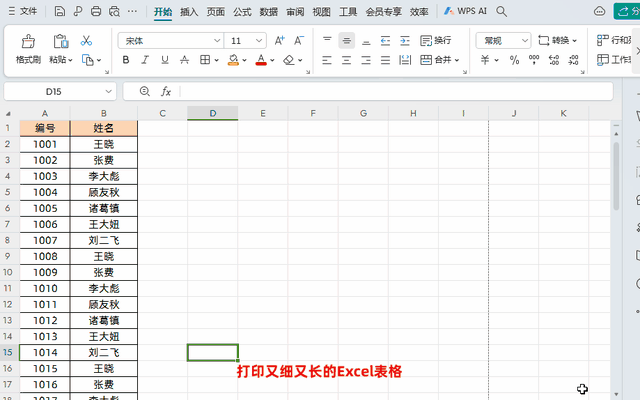Image resolution: width=640 pixels, height=400 pixels.
Task: Open the 宋体 font name dropdown
Action: click(217, 40)
